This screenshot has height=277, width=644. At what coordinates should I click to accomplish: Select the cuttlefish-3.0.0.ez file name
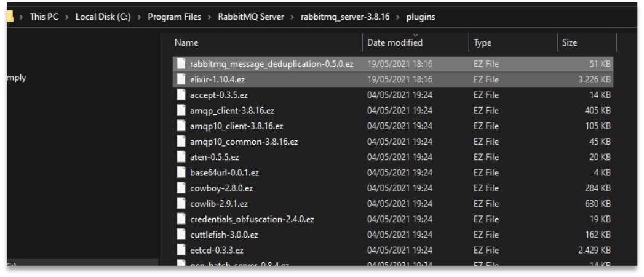click(x=224, y=235)
